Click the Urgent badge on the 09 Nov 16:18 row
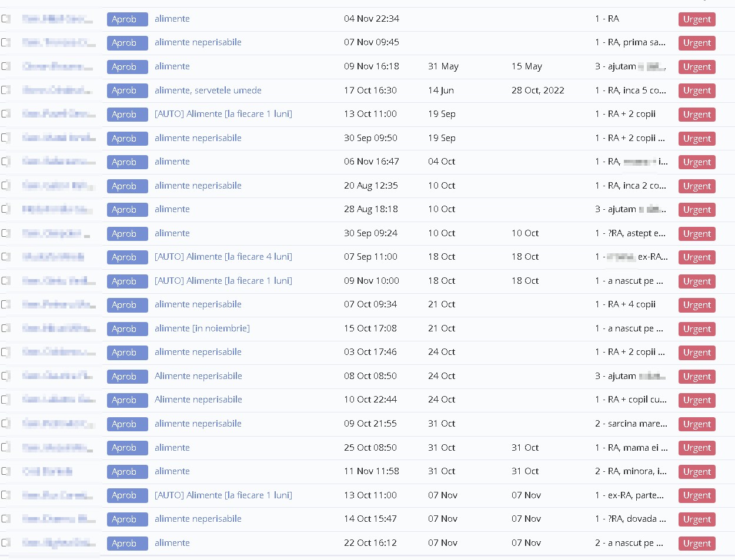The width and height of the screenshot is (735, 560). click(x=696, y=67)
